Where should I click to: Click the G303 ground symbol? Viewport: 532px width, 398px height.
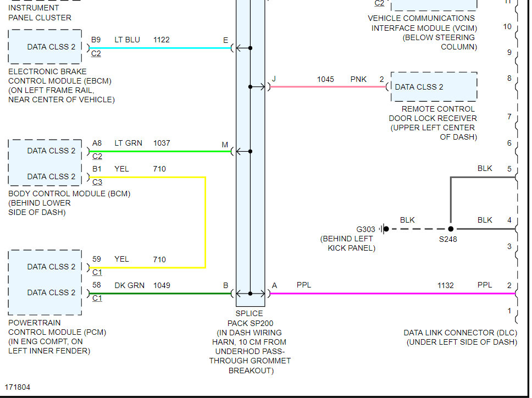pyautogui.click(x=384, y=229)
